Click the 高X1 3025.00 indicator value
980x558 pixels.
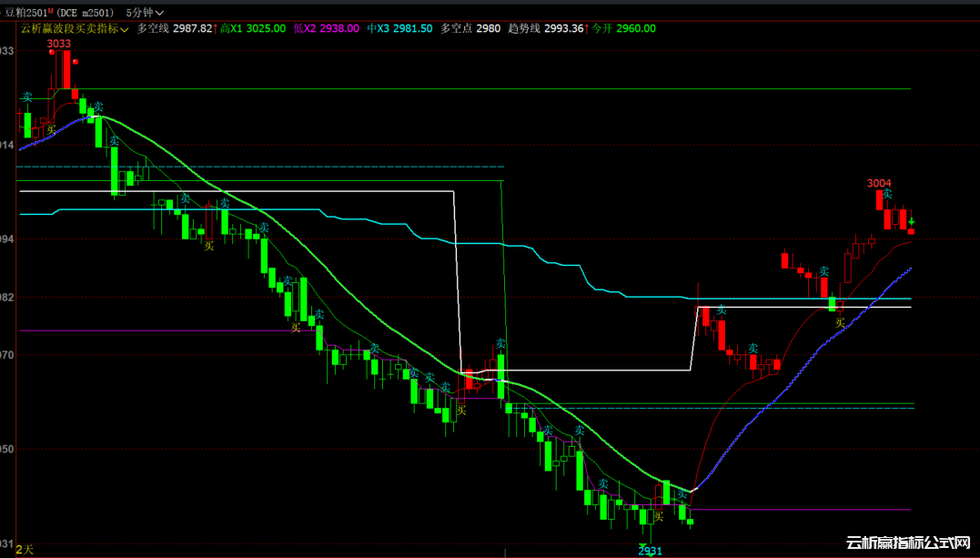[x=253, y=29]
